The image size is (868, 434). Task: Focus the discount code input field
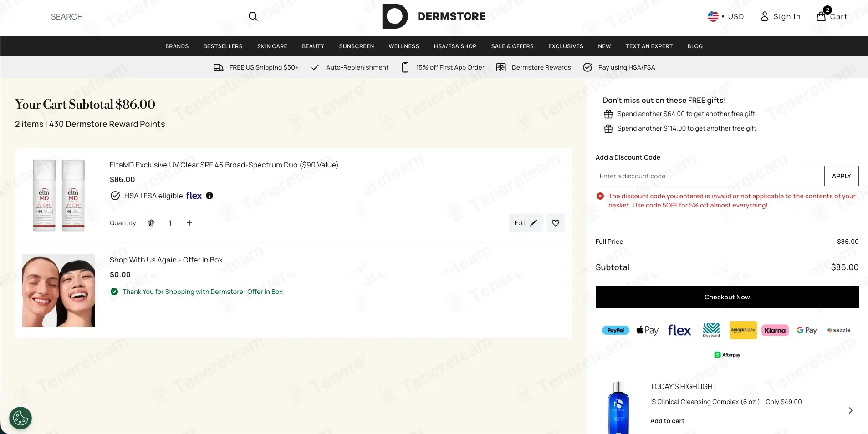coord(710,176)
